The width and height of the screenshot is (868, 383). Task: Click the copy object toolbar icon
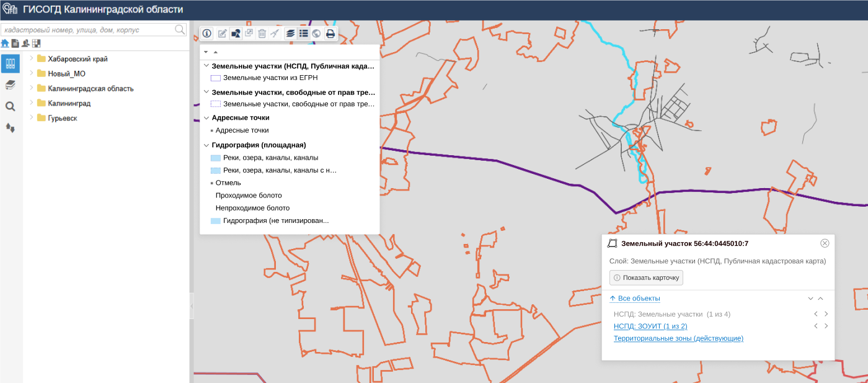click(249, 34)
